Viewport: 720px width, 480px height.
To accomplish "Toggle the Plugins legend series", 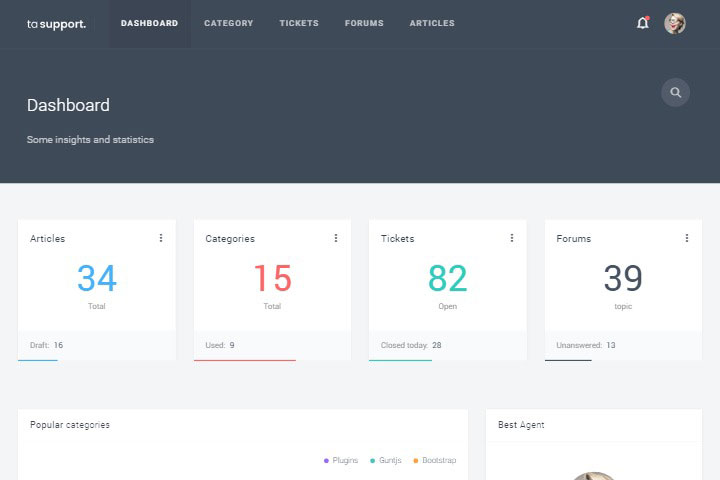I will click(x=341, y=460).
